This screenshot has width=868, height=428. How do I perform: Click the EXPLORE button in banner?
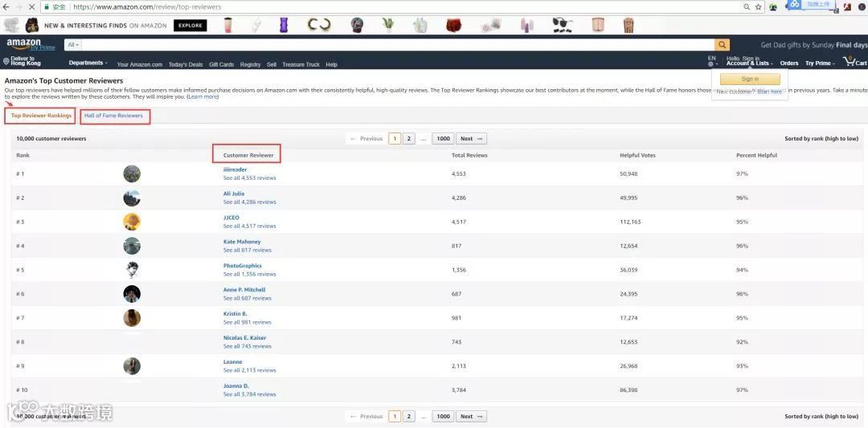click(x=190, y=26)
